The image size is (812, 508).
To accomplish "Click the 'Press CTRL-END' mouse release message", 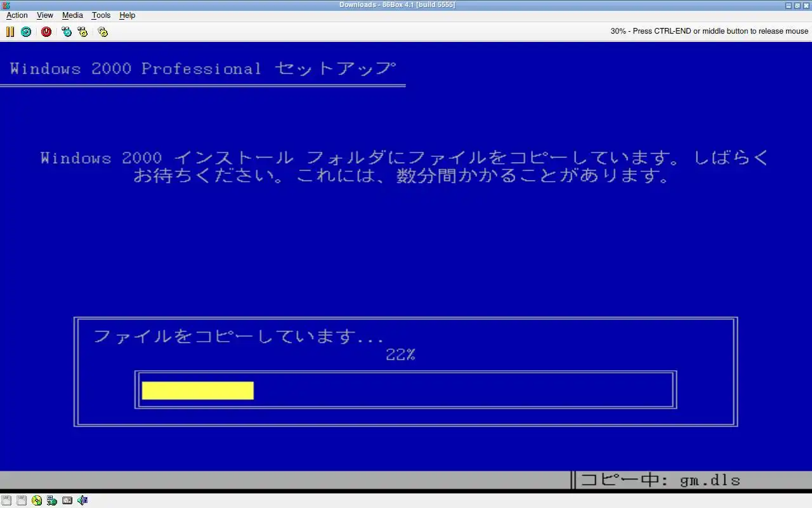I will [x=709, y=31].
